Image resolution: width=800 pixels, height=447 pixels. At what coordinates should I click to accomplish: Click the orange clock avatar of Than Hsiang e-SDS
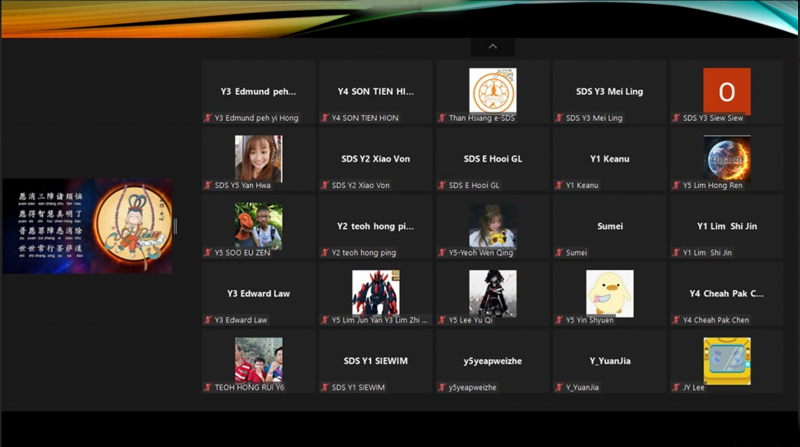click(492, 90)
